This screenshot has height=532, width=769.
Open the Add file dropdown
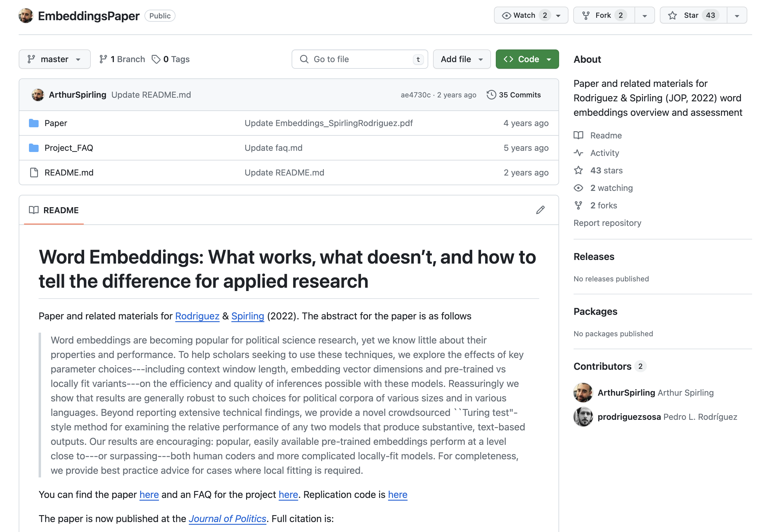coord(461,59)
